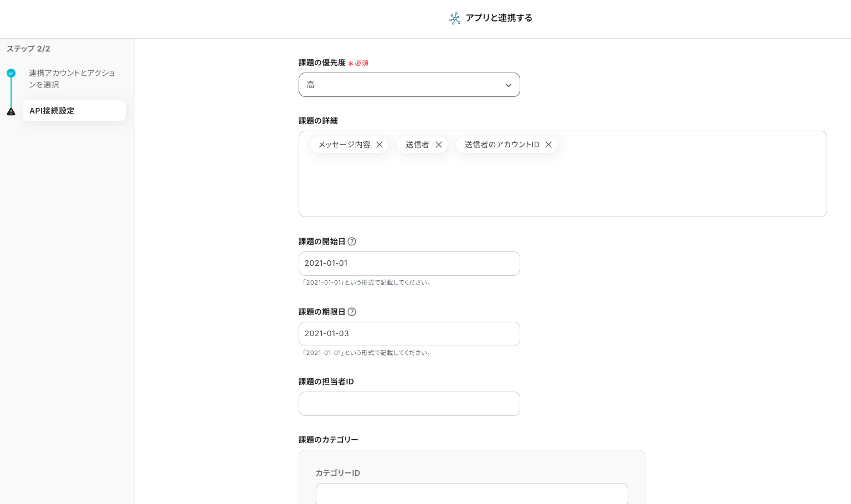The height and width of the screenshot is (504, 851).
Task: Focus the 課題の開始日 field with 2021-01-01
Action: (409, 264)
